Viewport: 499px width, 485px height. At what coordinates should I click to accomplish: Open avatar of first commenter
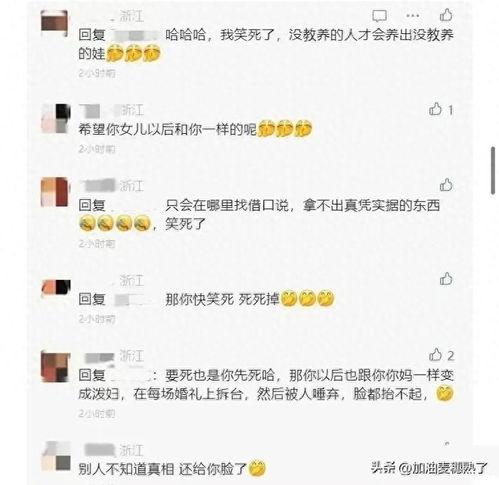click(x=54, y=23)
